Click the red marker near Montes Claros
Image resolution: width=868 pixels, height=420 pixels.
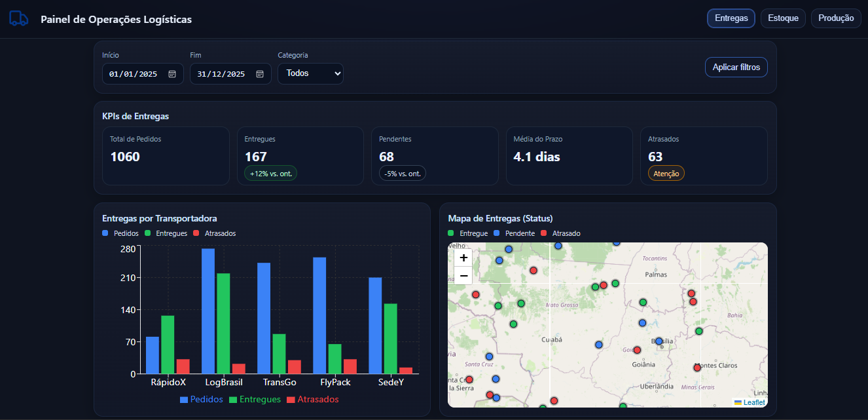(x=697, y=368)
